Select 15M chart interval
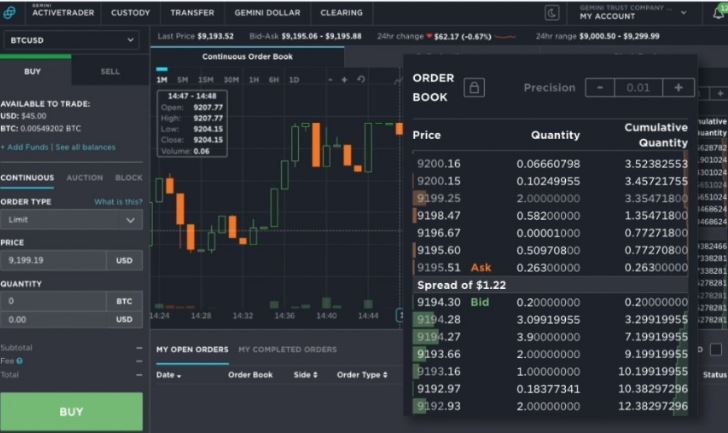 point(206,80)
